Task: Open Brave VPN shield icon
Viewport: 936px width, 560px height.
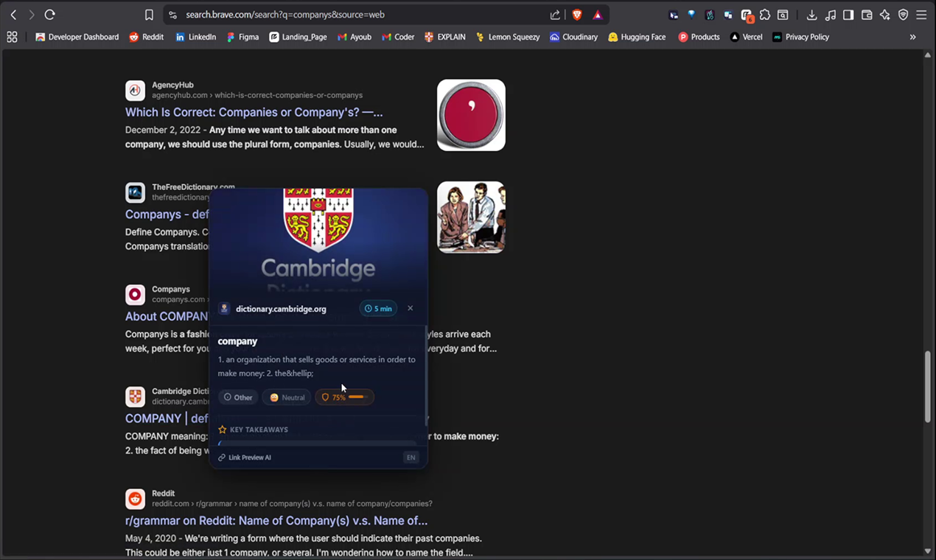Action: coord(903,15)
